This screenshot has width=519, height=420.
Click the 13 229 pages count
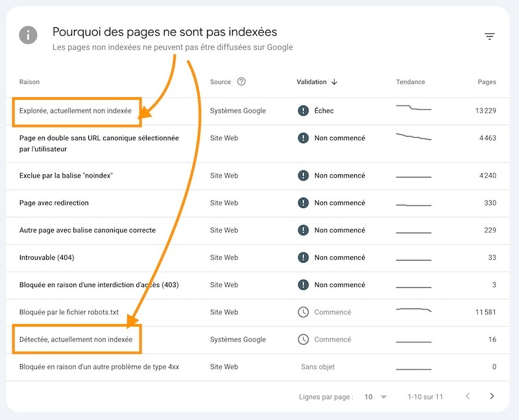[x=485, y=110]
